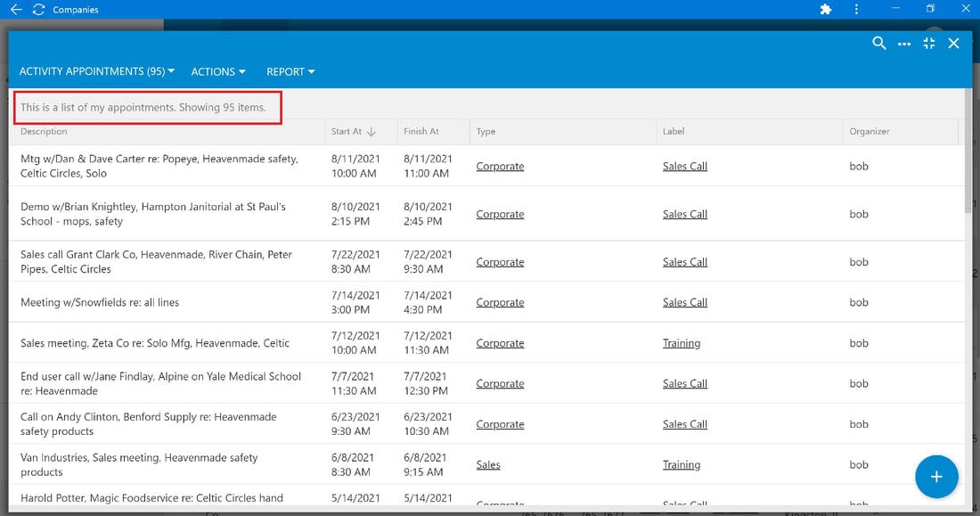Open the Actions dropdown menu
Screen dimensions: 980x516
click(x=218, y=72)
